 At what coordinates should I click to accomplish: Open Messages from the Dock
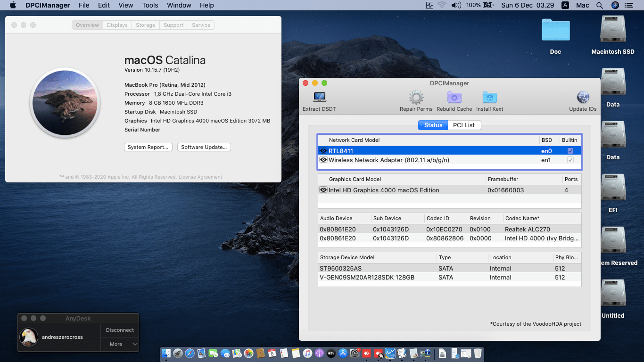[225, 353]
